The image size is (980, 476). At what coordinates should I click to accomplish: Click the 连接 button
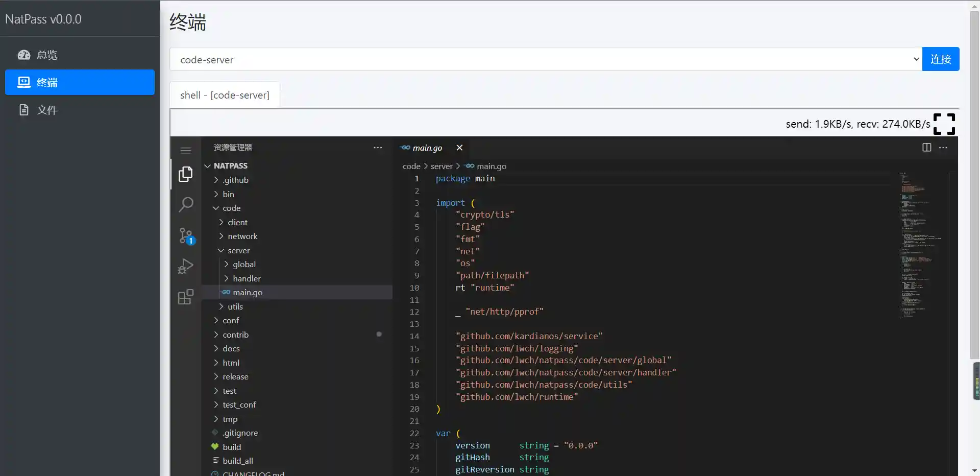pos(941,59)
